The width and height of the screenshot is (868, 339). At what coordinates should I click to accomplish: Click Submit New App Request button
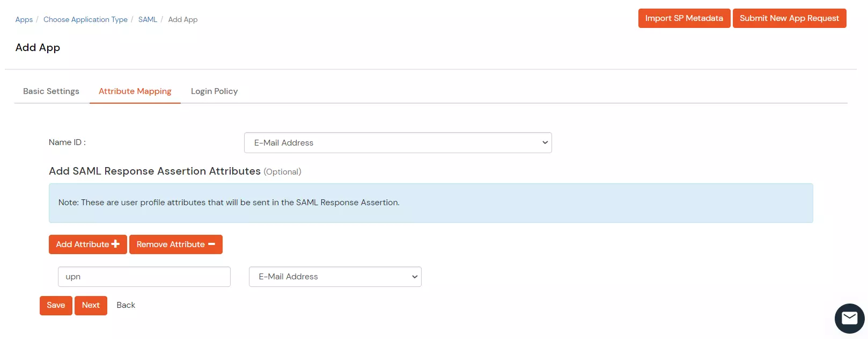[x=789, y=18]
